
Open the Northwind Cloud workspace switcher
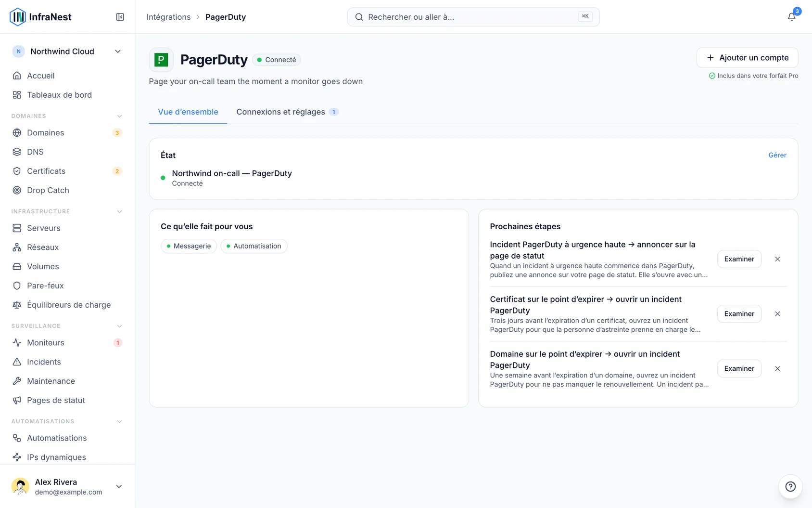click(x=67, y=52)
